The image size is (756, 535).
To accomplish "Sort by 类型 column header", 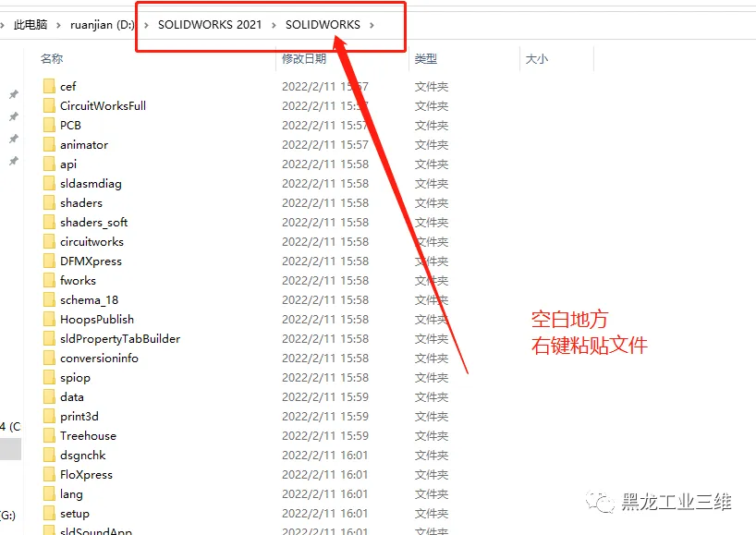I will tap(426, 59).
